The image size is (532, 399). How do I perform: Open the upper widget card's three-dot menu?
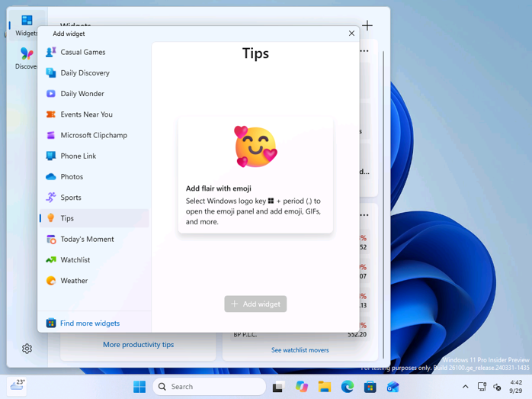(x=365, y=51)
